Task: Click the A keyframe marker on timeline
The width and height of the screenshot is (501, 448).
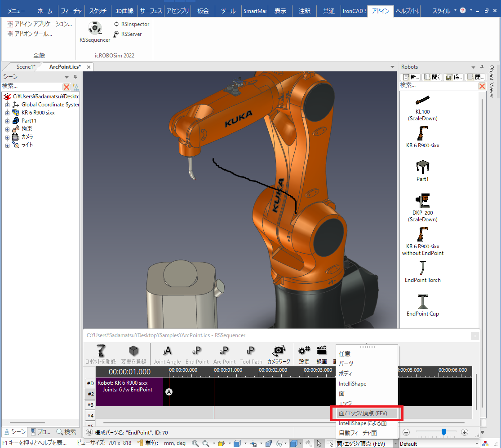Action: 169,391
